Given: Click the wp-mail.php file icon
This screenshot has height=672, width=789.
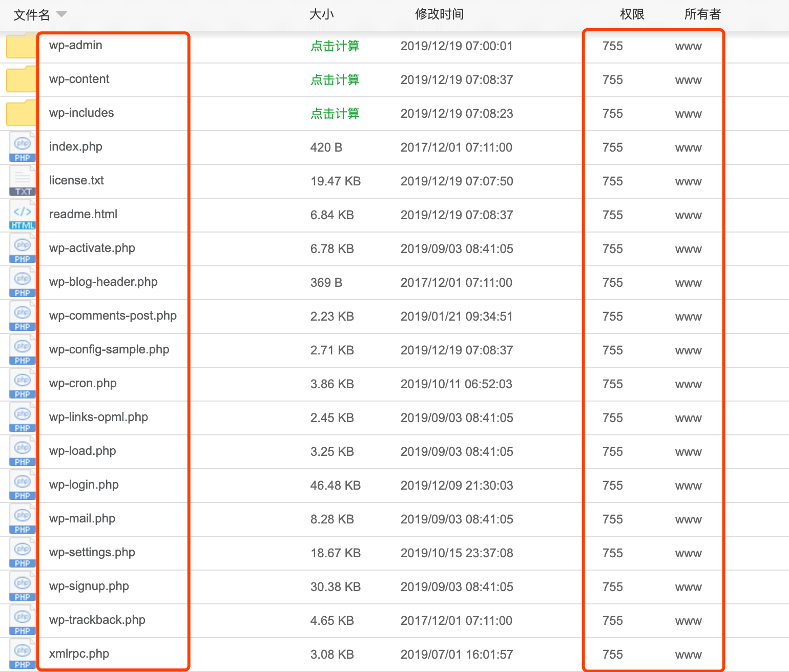Looking at the screenshot, I should (x=23, y=519).
